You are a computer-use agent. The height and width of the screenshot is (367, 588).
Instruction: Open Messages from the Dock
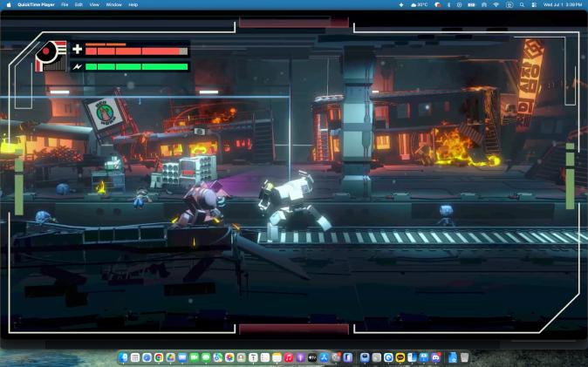206,357
